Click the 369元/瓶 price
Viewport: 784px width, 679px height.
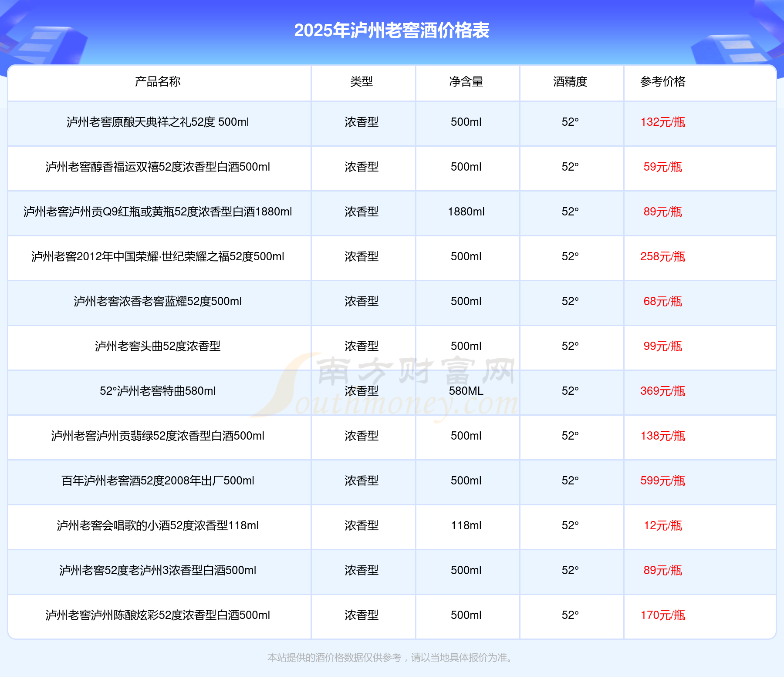(x=663, y=391)
